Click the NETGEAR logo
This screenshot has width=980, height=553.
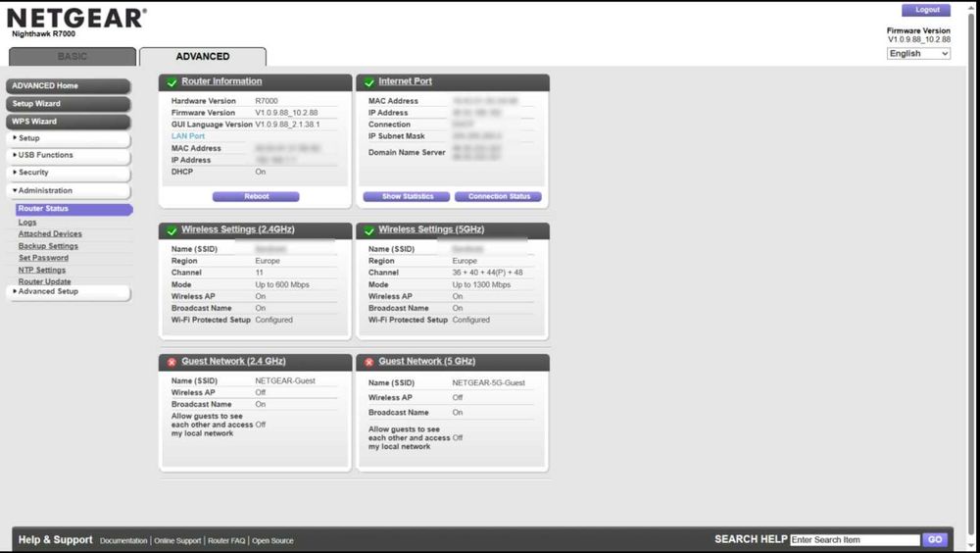coord(76,19)
